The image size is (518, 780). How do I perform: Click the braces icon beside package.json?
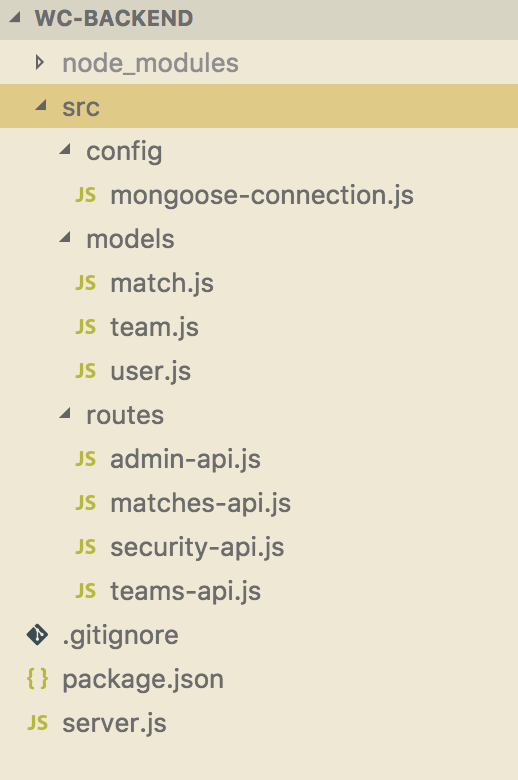(x=37, y=679)
